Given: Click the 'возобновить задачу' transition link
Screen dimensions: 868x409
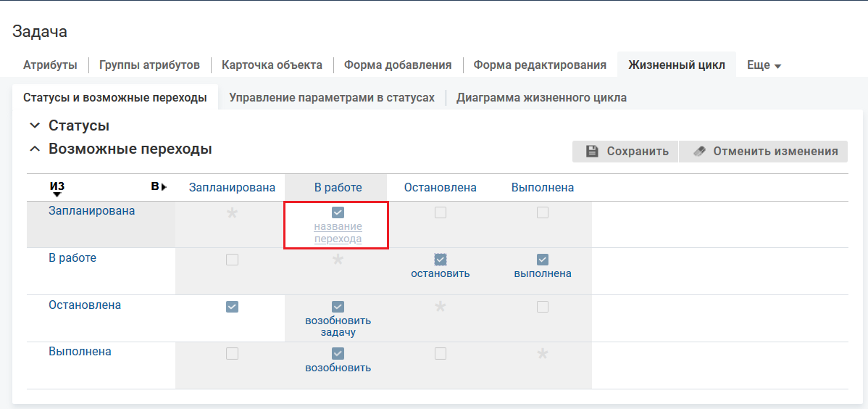Looking at the screenshot, I should (338, 326).
